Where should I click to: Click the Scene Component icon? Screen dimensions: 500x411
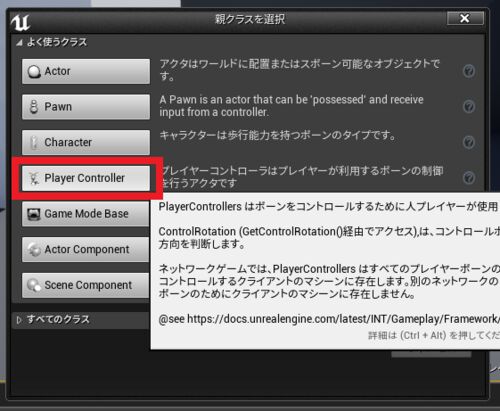tap(34, 285)
